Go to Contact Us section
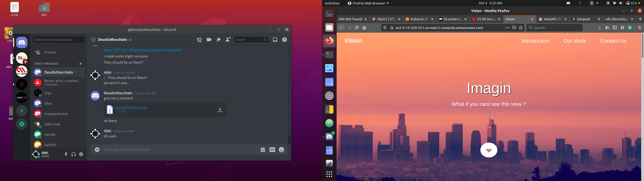 (x=613, y=41)
